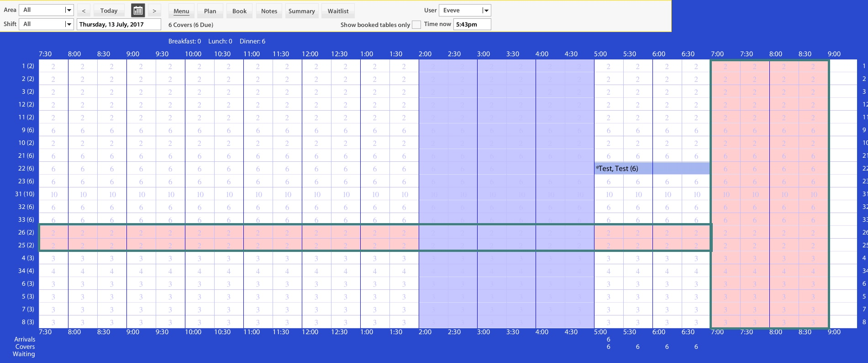868x363 pixels.
Task: Click the Waiting label at bottom
Action: [x=24, y=354]
